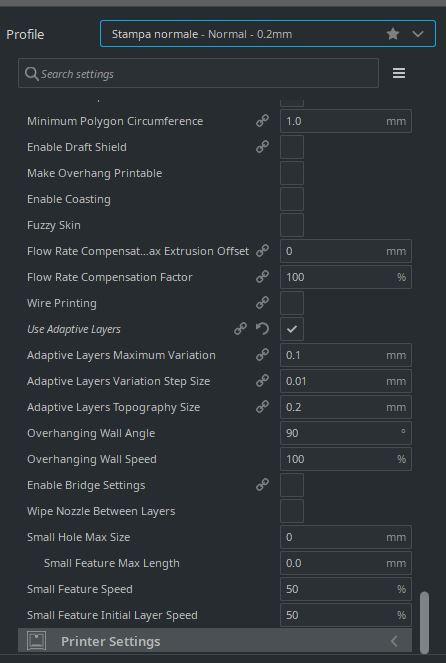Click the link icon beside Flow Rate Compensation Factor
The image size is (446, 663).
click(x=263, y=277)
